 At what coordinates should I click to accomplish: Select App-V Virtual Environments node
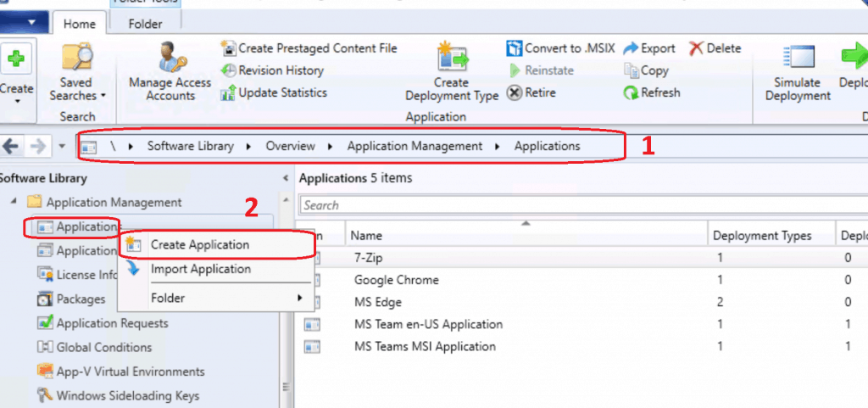coord(120,372)
